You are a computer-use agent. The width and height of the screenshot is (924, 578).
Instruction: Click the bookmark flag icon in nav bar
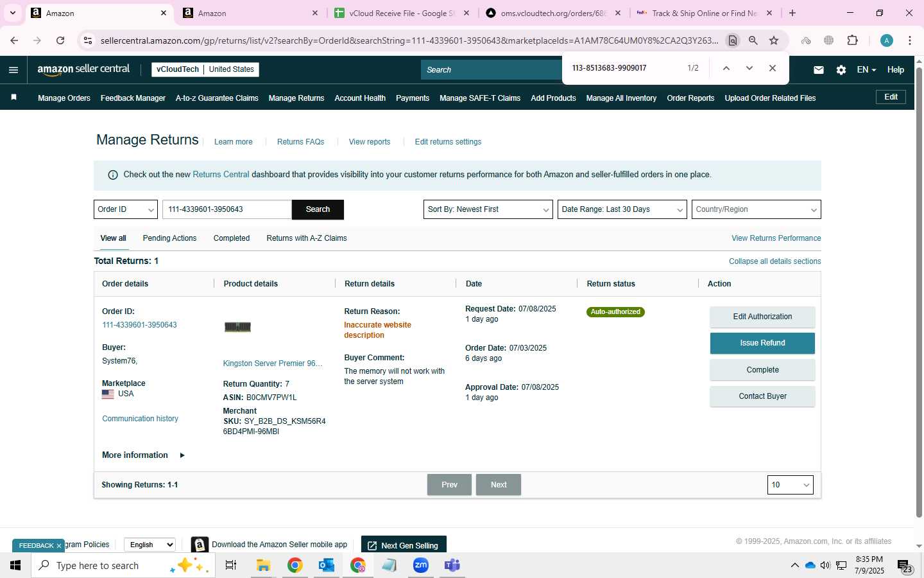click(x=14, y=98)
